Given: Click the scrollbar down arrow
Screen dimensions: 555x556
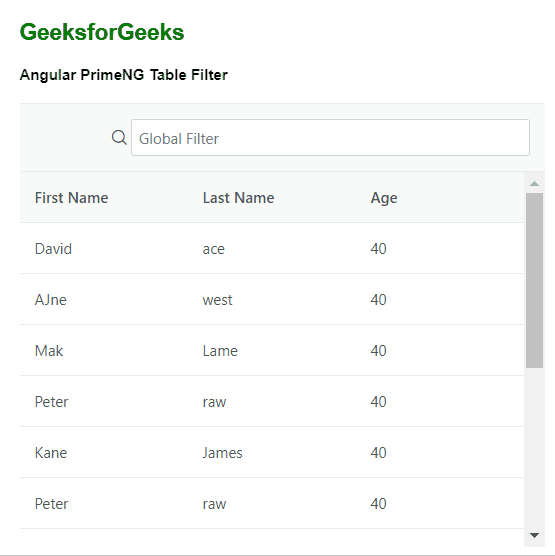Looking at the screenshot, I should tap(534, 535).
